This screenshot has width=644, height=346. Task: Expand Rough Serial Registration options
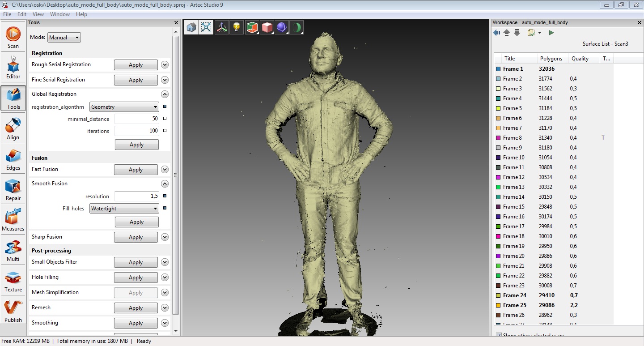coord(165,65)
